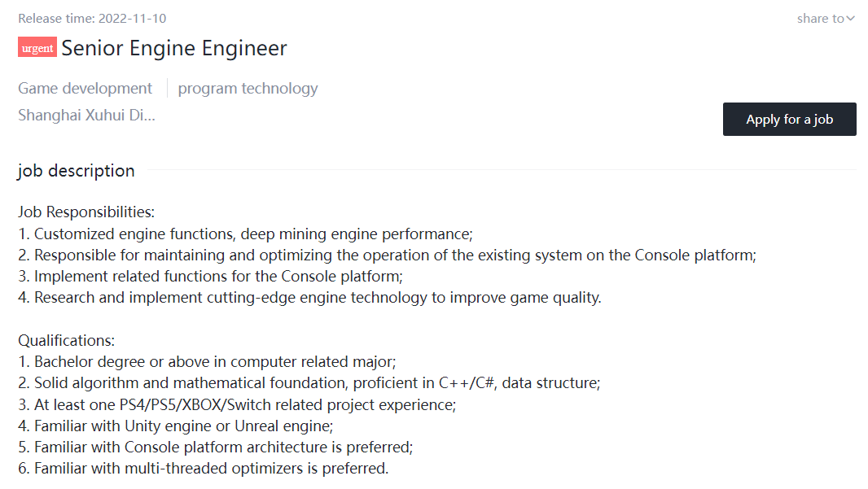Click the truncated Shanghai Xuhui Di... location
The width and height of the screenshot is (868, 489).
[x=86, y=115]
